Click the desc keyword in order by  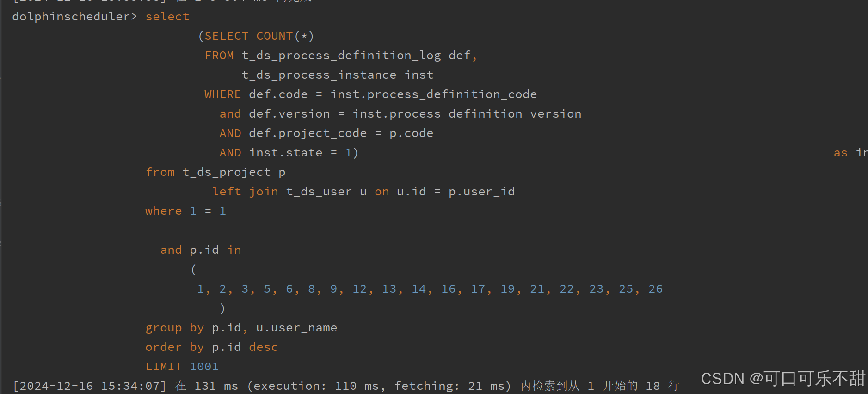point(263,347)
